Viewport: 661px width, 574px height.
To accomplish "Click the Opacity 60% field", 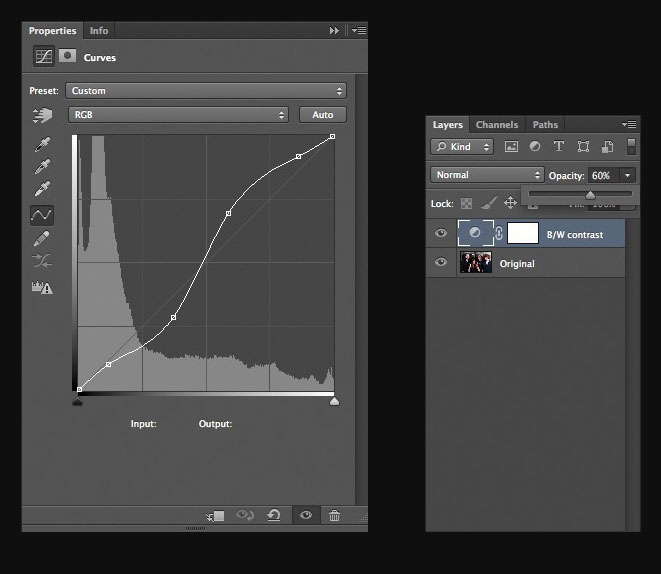I will (x=603, y=175).
